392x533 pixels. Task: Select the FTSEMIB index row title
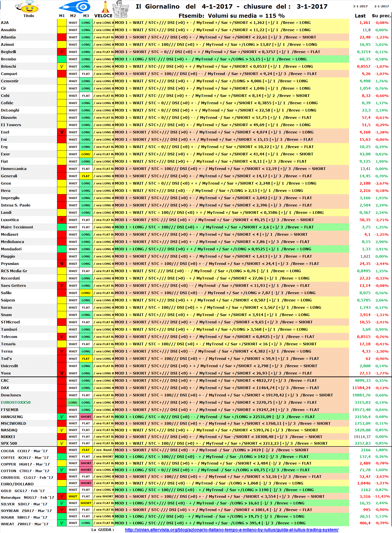click(10, 410)
